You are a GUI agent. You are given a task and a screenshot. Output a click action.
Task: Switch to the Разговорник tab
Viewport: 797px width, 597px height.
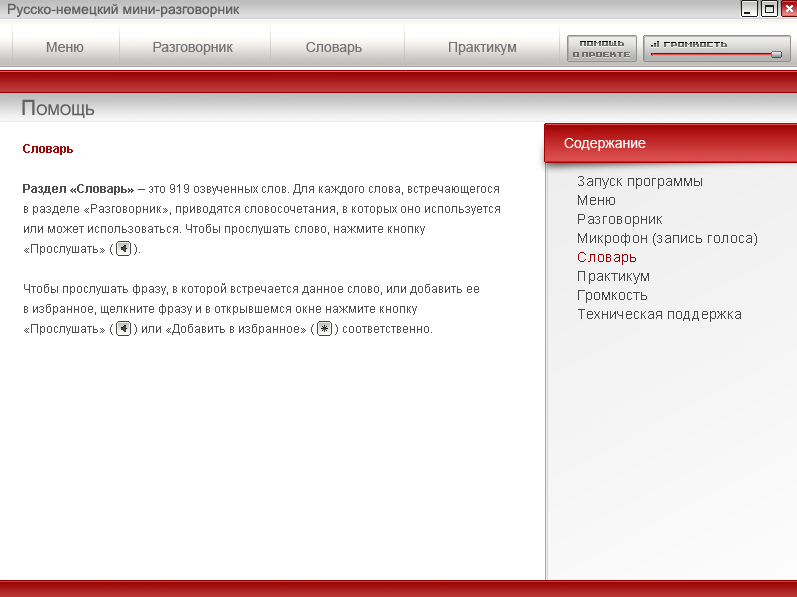193,47
